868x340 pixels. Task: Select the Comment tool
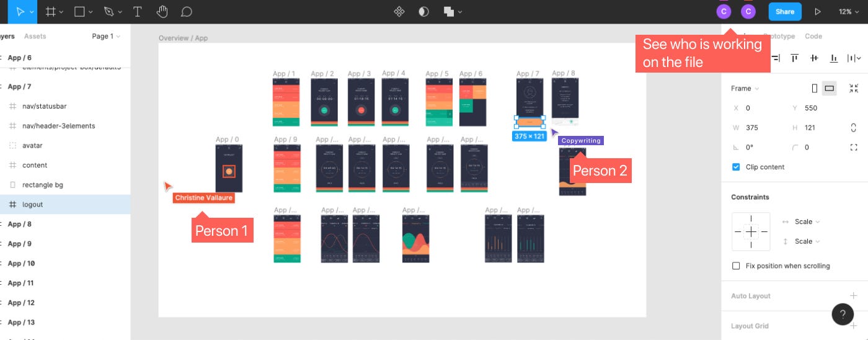pyautogui.click(x=186, y=11)
